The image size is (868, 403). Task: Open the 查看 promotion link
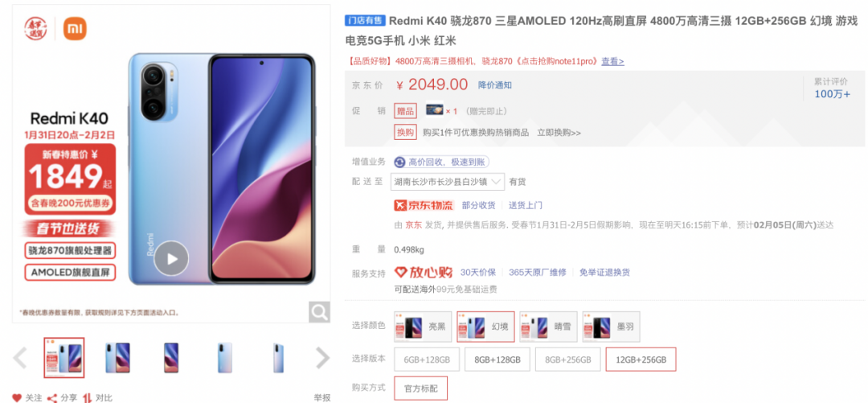[x=612, y=61]
